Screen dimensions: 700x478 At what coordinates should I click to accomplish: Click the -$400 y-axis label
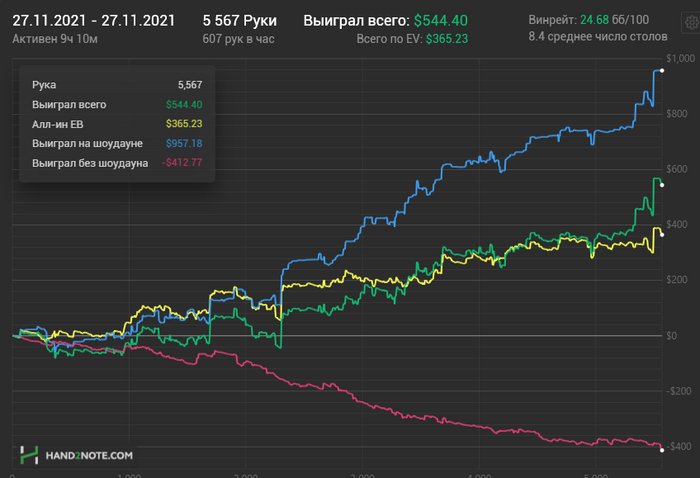tap(679, 446)
